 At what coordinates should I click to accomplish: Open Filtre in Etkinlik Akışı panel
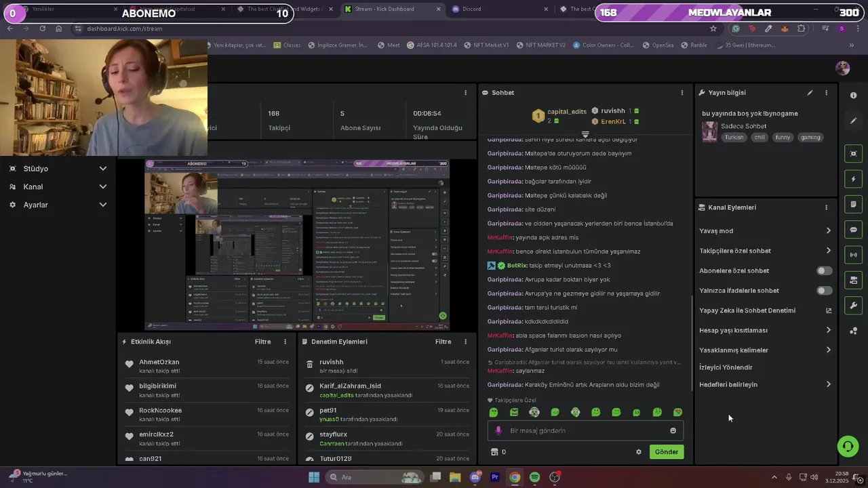pyautogui.click(x=262, y=342)
